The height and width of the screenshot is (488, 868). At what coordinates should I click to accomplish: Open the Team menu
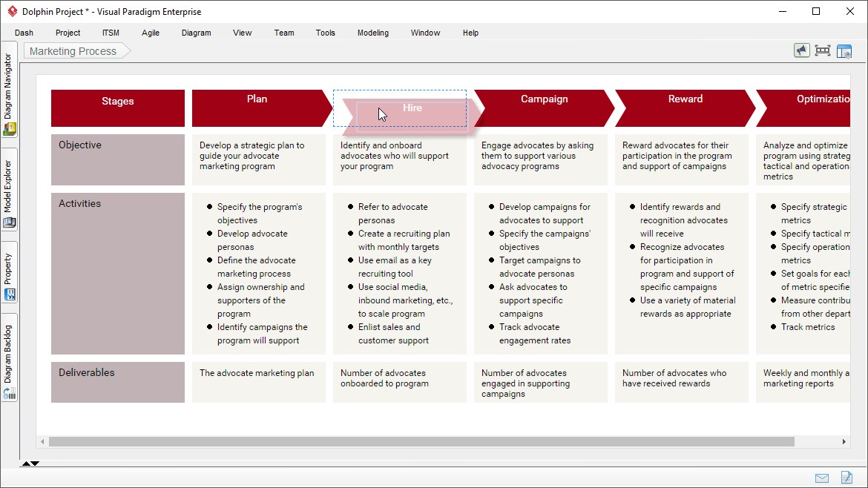[284, 33]
